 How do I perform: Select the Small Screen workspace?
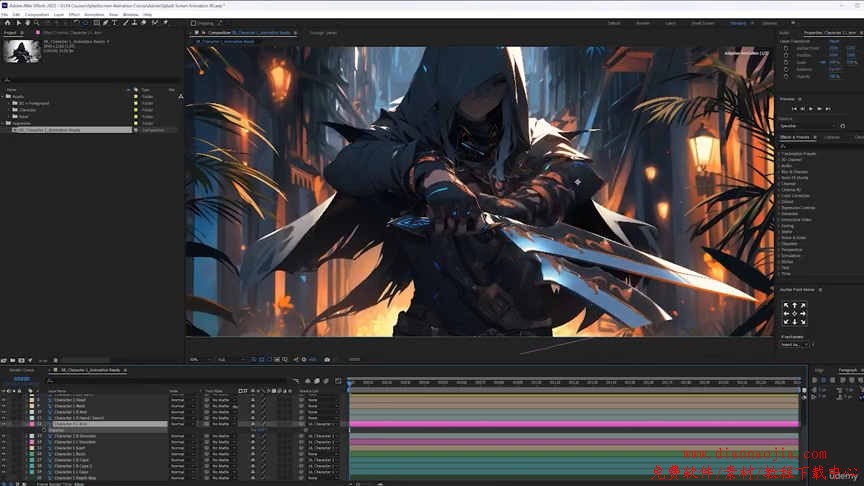click(x=703, y=23)
